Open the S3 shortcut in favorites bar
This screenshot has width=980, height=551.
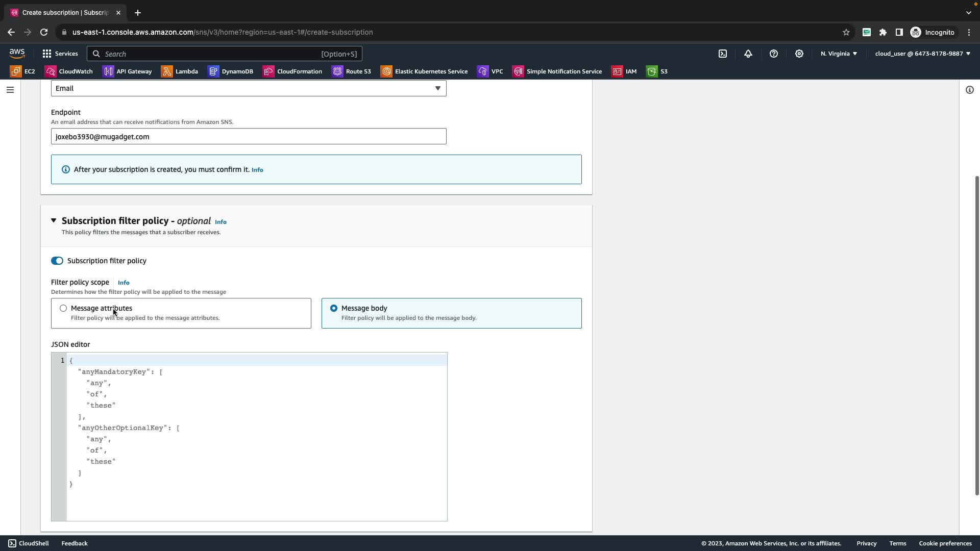657,71
